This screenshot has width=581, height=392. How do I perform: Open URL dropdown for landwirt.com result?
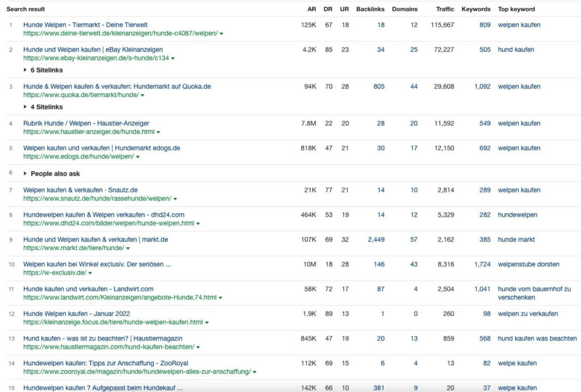point(221,297)
